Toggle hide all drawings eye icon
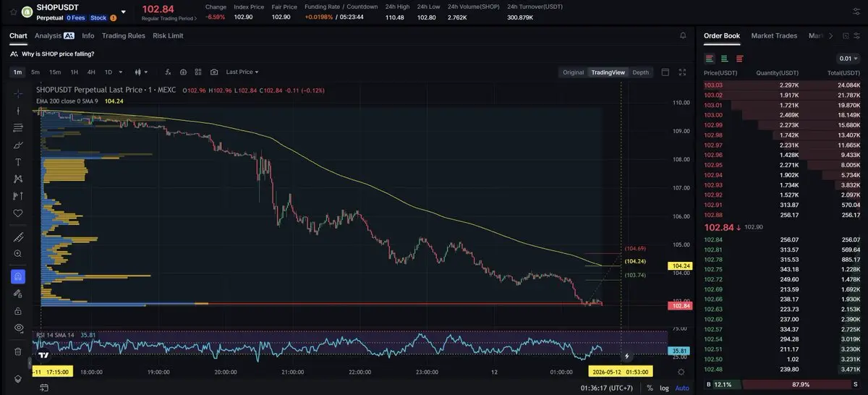The height and width of the screenshot is (395, 868). 18,328
